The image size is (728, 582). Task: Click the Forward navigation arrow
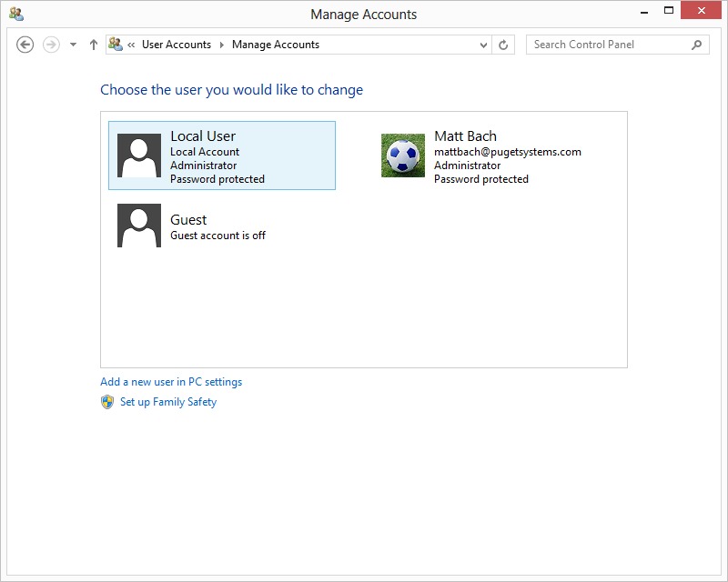(x=51, y=45)
